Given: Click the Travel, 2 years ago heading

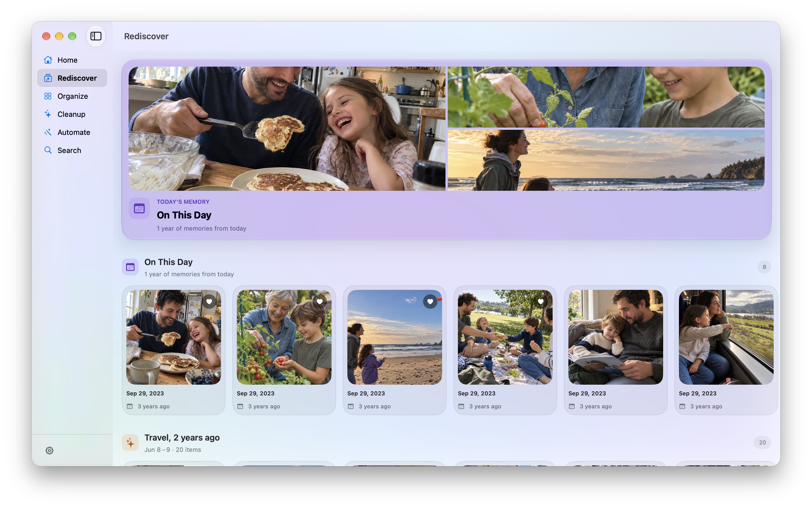Looking at the screenshot, I should point(182,437).
